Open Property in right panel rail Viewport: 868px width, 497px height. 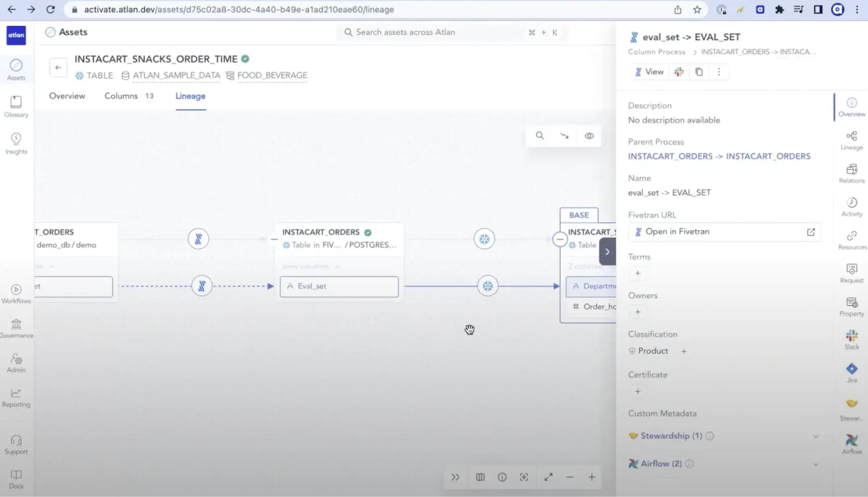852,307
